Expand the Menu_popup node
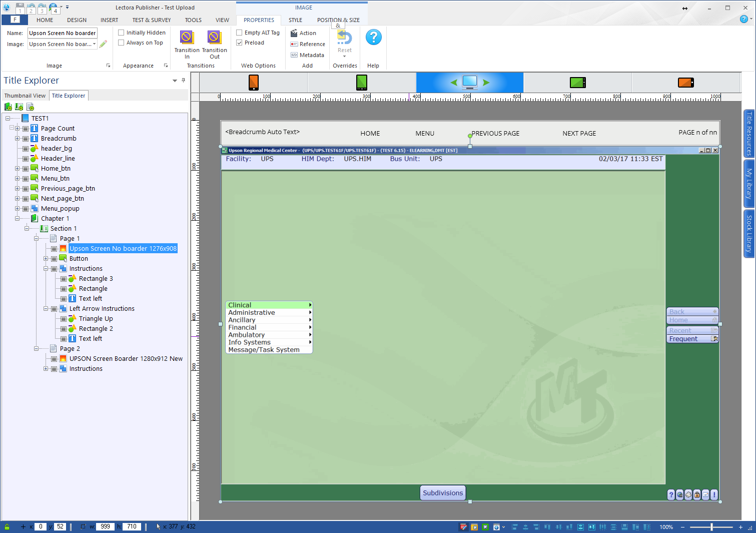 [17, 209]
